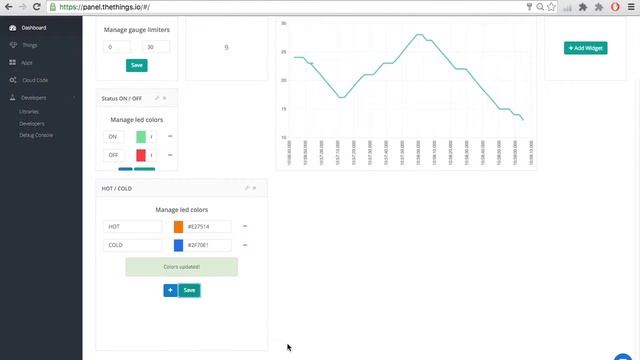The height and width of the screenshot is (360, 640).
Task: Edit the HOT / COLD widget with the wrench
Action: click(247, 188)
